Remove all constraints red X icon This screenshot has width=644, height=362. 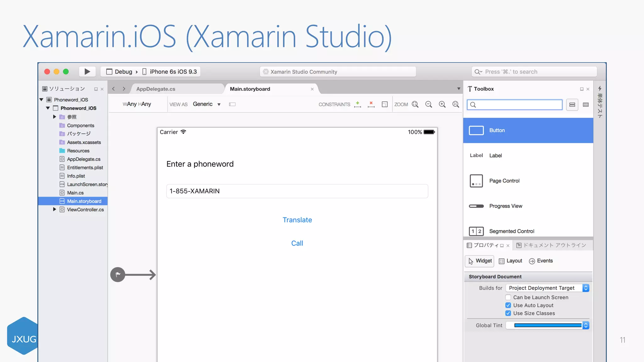[371, 104]
